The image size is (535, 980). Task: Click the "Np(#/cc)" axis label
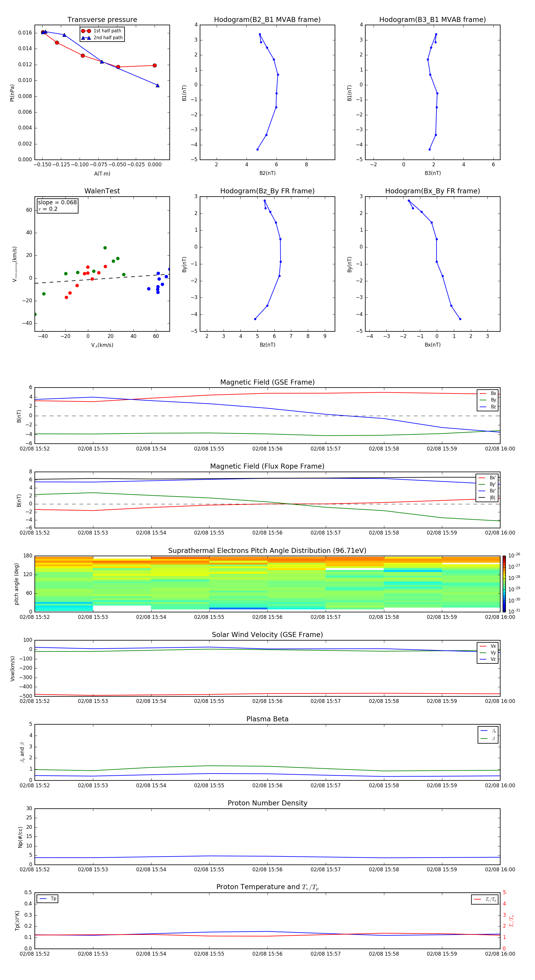tap(20, 837)
